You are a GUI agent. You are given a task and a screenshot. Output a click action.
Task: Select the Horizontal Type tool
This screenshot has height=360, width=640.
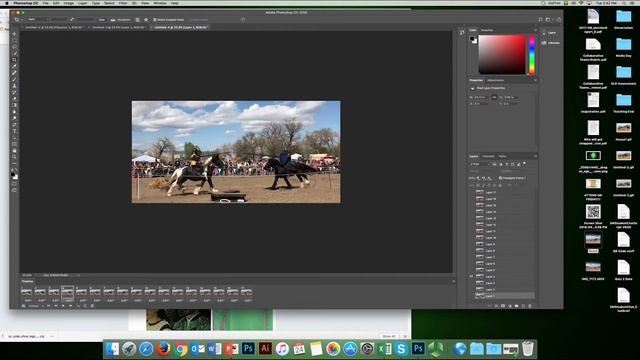[x=14, y=131]
